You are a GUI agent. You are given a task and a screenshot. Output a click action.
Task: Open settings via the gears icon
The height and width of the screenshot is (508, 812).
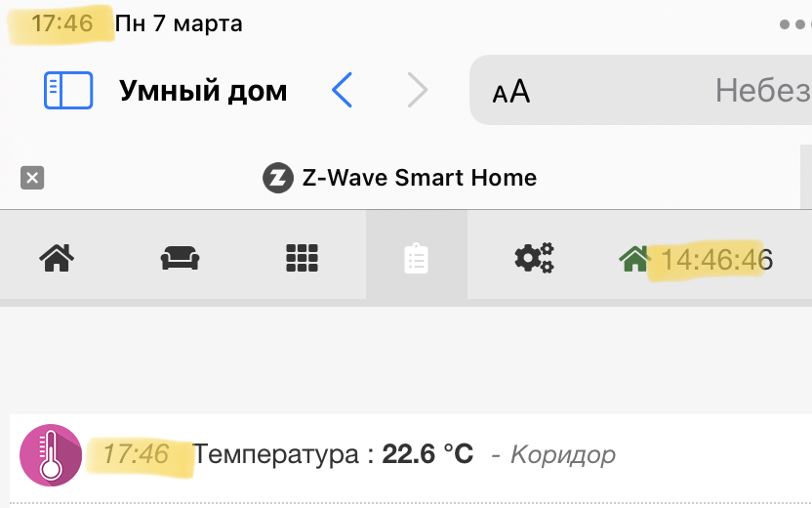534,258
